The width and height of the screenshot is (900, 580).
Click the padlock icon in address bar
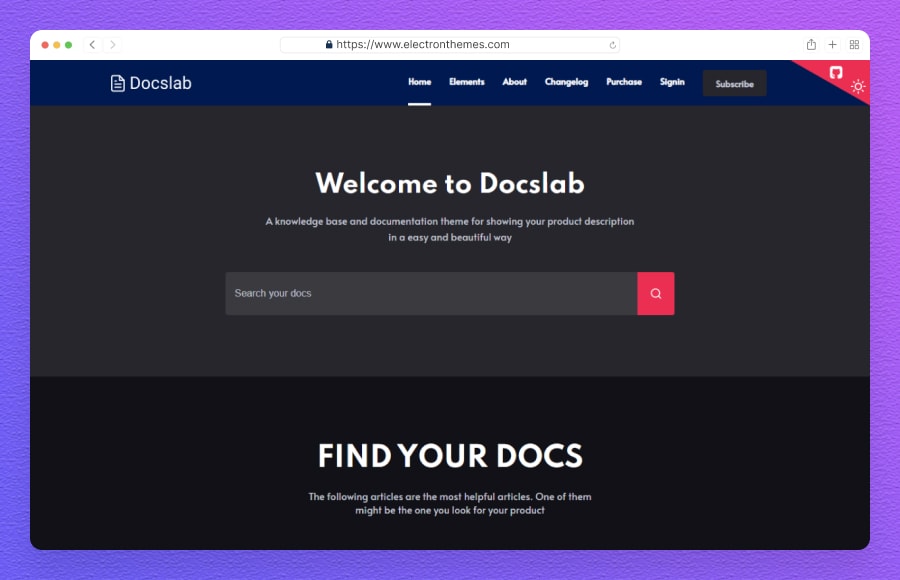point(329,44)
